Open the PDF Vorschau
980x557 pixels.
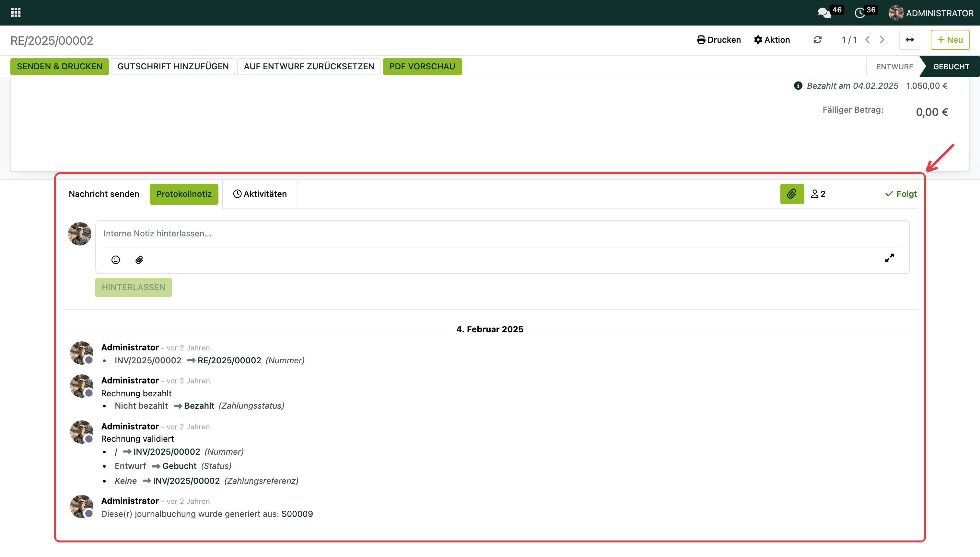[422, 67]
